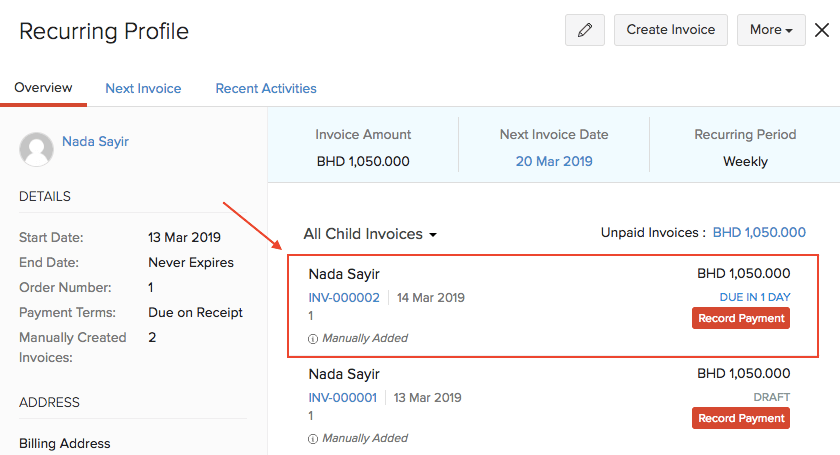This screenshot has height=455, width=840.
Task: Click the Create Invoice button
Action: (x=670, y=30)
